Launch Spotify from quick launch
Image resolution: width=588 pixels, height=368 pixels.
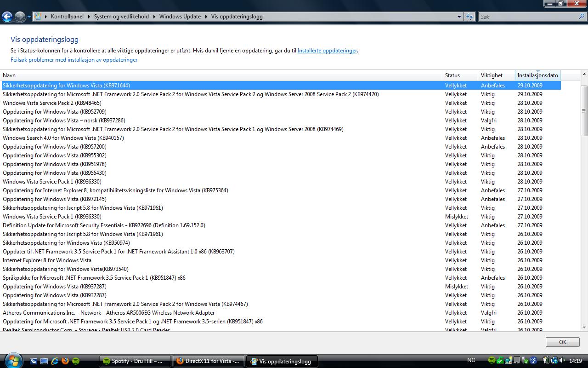point(76,361)
